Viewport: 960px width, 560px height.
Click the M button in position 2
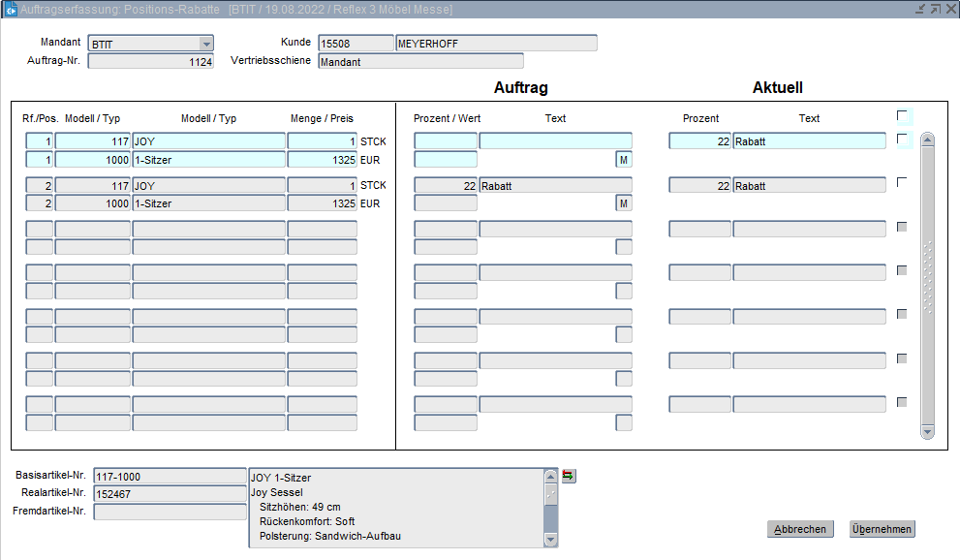tap(624, 203)
